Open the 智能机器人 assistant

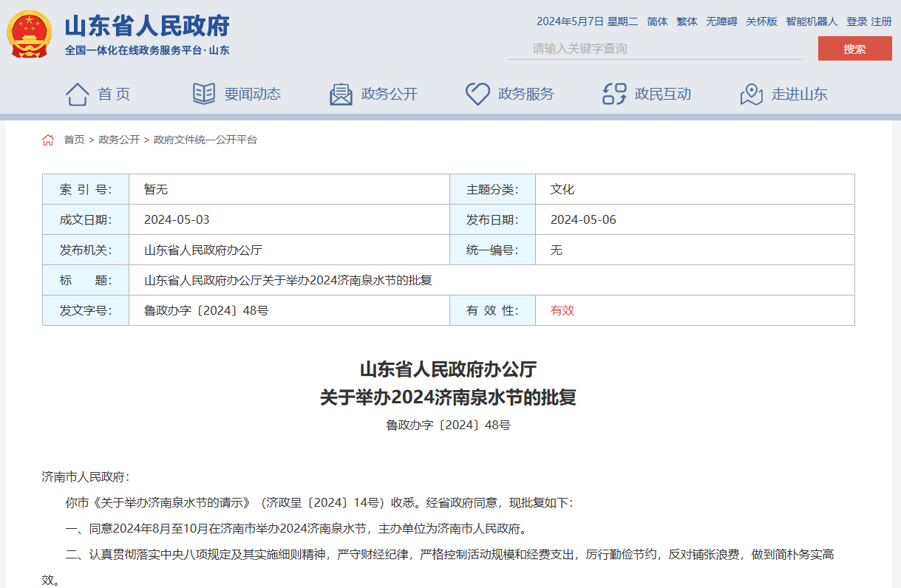812,21
